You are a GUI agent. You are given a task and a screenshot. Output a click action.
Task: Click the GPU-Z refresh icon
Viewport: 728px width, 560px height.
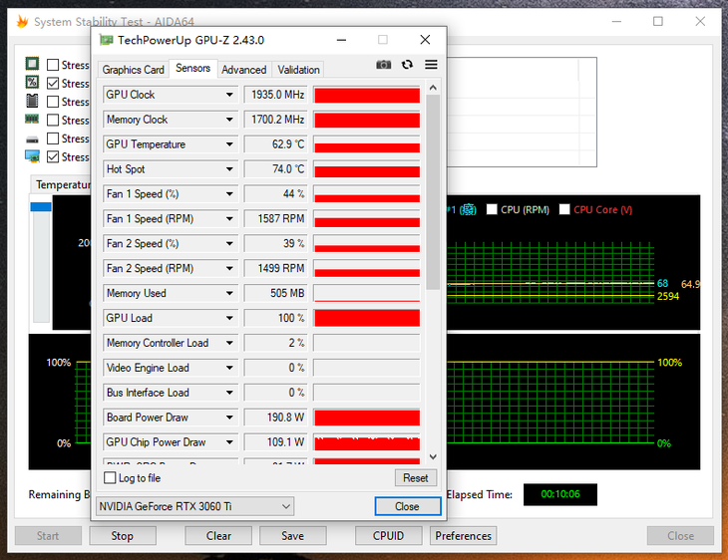click(407, 65)
